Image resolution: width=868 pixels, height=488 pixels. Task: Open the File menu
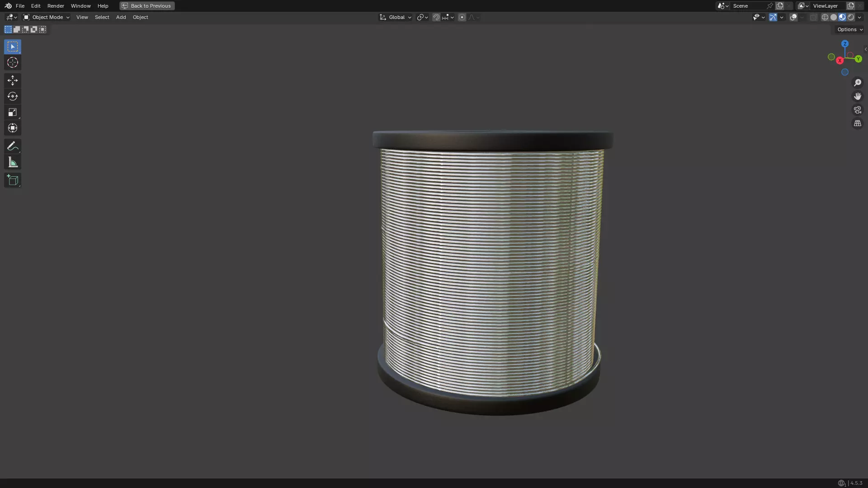point(20,6)
